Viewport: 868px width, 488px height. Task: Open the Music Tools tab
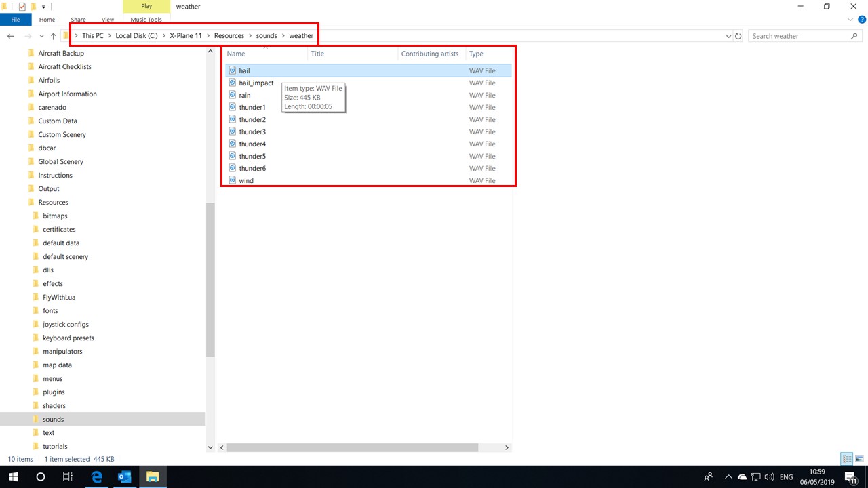click(x=146, y=20)
